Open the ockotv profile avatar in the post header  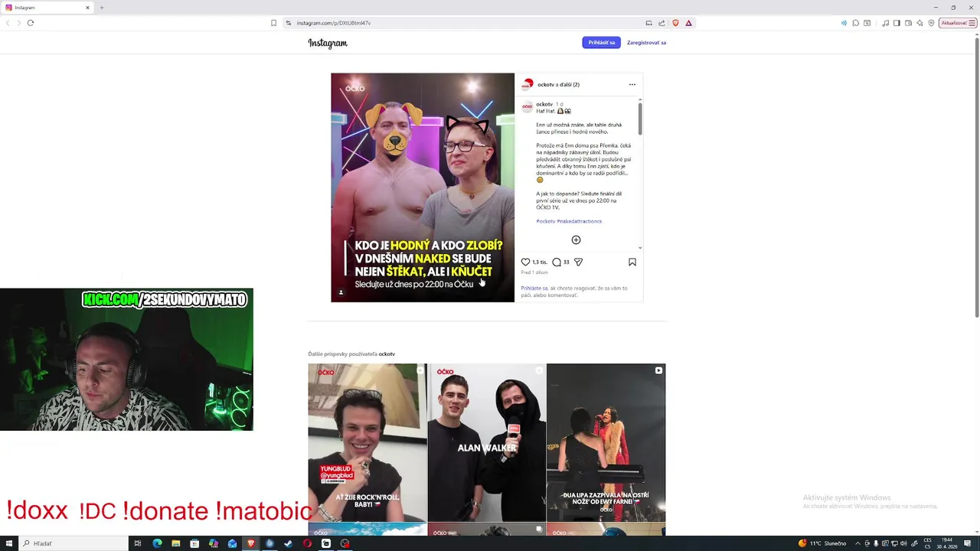click(x=528, y=84)
